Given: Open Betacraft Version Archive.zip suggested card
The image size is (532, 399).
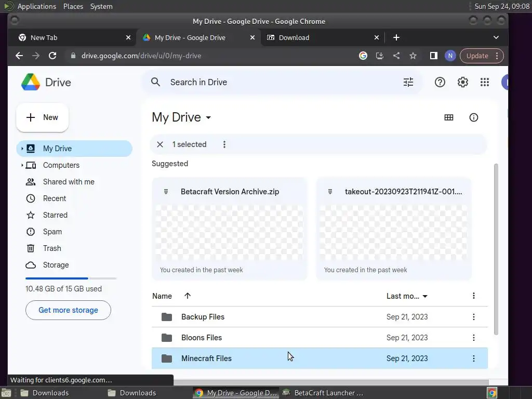Looking at the screenshot, I should [229, 229].
